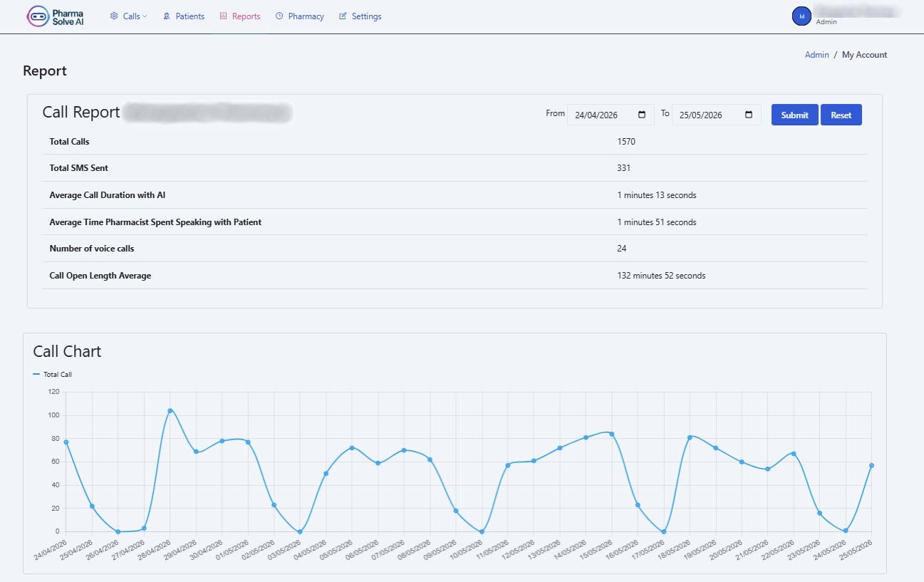Image resolution: width=924 pixels, height=582 pixels.
Task: Open the admin user avatar
Action: tap(801, 16)
